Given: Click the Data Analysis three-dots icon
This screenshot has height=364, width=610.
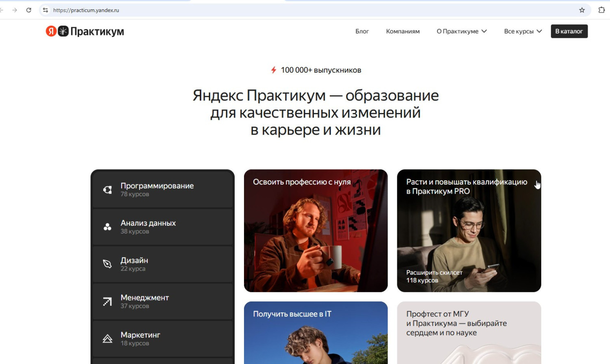Looking at the screenshot, I should pos(107,227).
